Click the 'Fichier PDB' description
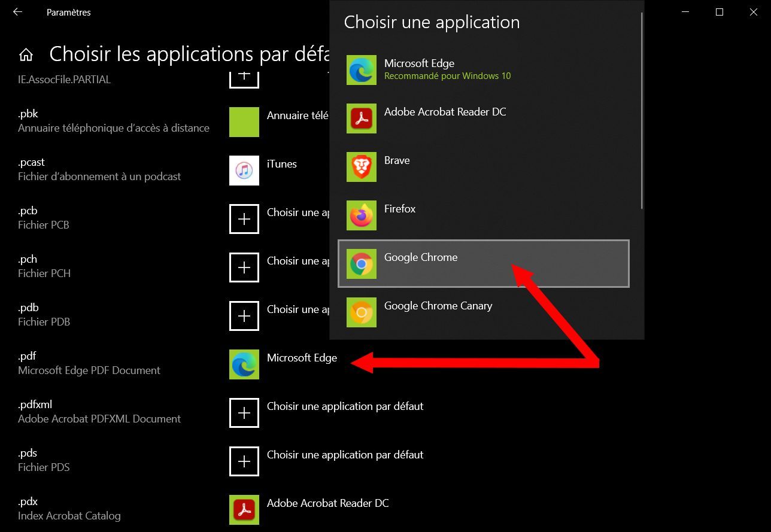 (x=44, y=322)
